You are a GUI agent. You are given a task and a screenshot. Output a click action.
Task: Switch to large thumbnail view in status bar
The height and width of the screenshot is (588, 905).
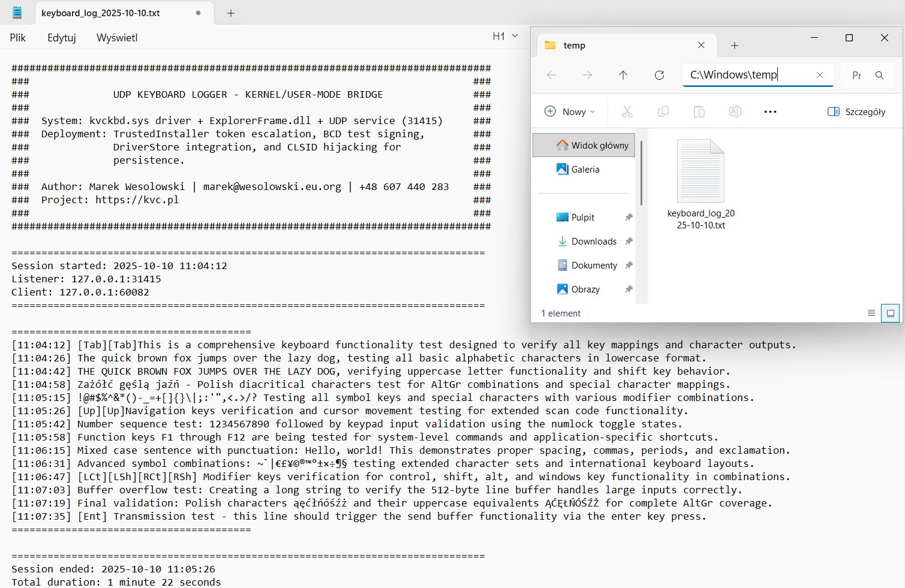click(890, 313)
